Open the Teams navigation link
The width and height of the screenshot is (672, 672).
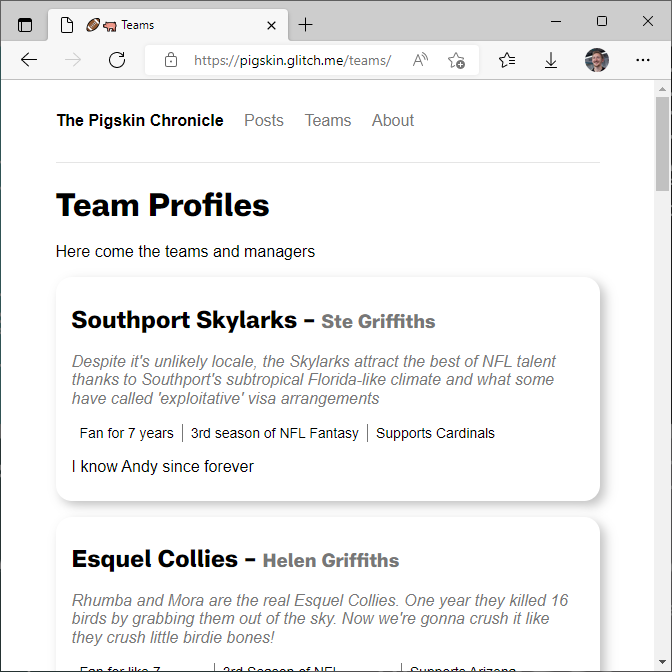pos(328,120)
